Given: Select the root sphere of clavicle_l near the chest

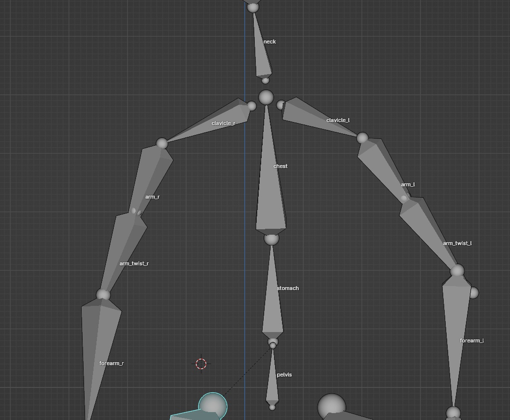Looking at the screenshot, I should click(281, 105).
